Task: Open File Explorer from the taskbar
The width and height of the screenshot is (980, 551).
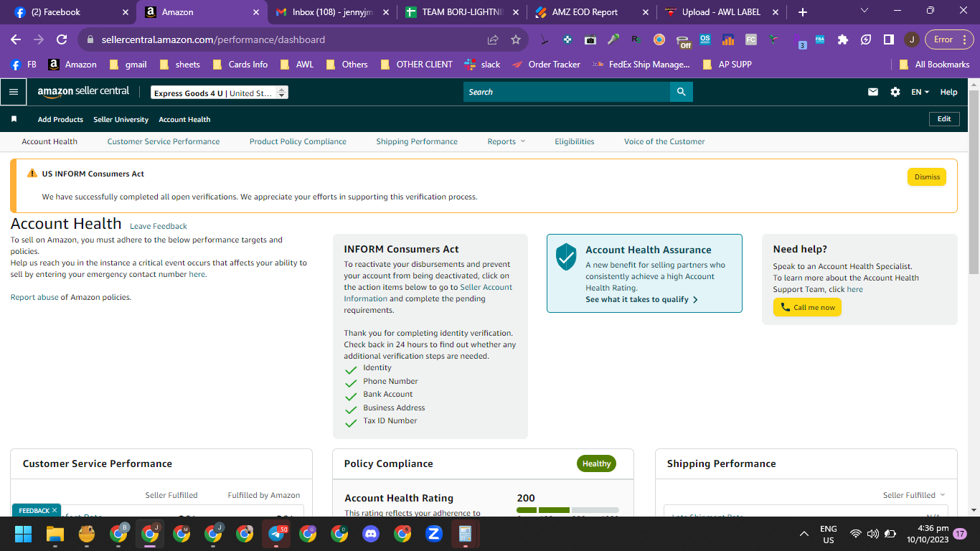Action: pos(55,534)
